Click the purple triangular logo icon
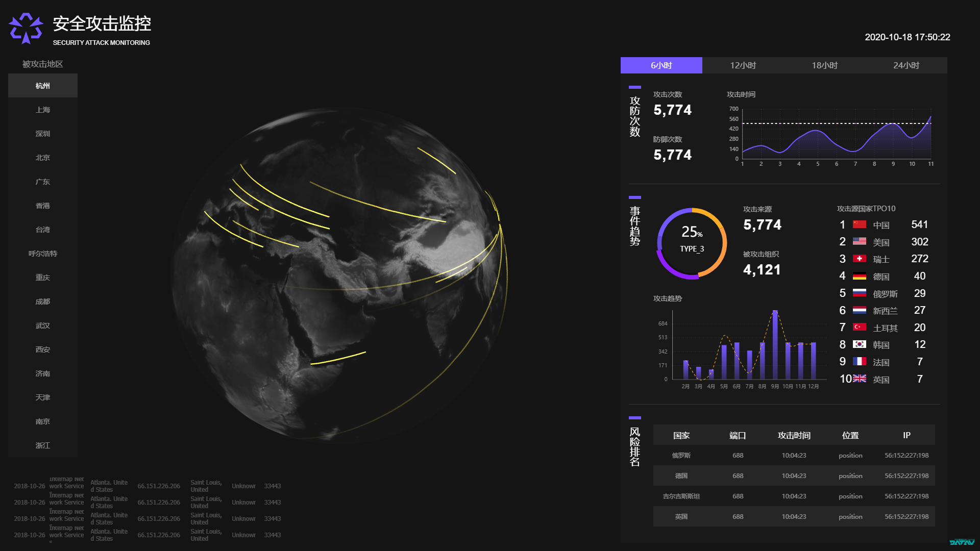980x551 pixels. coord(26,29)
